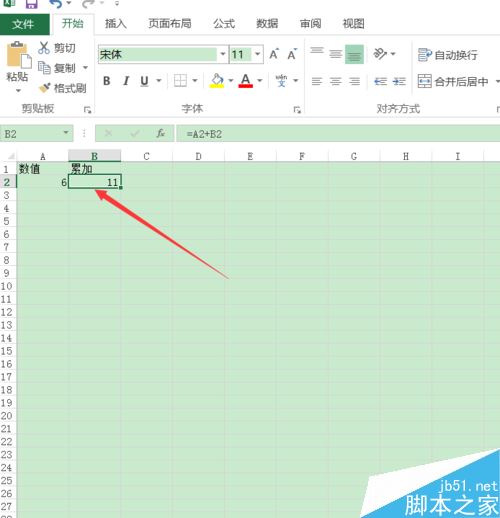Click 剪切 (Cut) scissors button
Screen dimensions: 500x518
coord(57,48)
